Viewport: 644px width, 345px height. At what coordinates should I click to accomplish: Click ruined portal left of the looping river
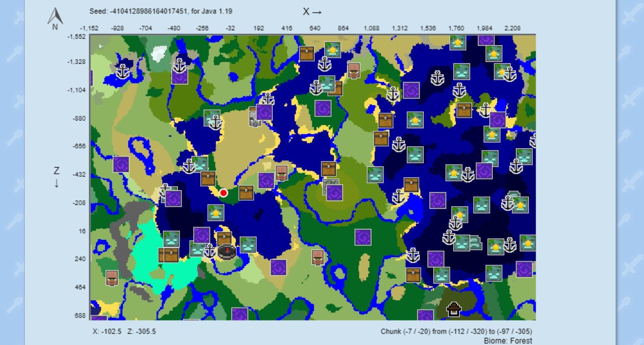pos(121,164)
